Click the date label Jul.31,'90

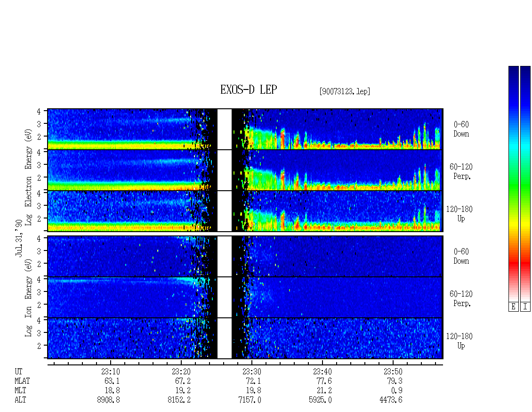pyautogui.click(x=19, y=238)
